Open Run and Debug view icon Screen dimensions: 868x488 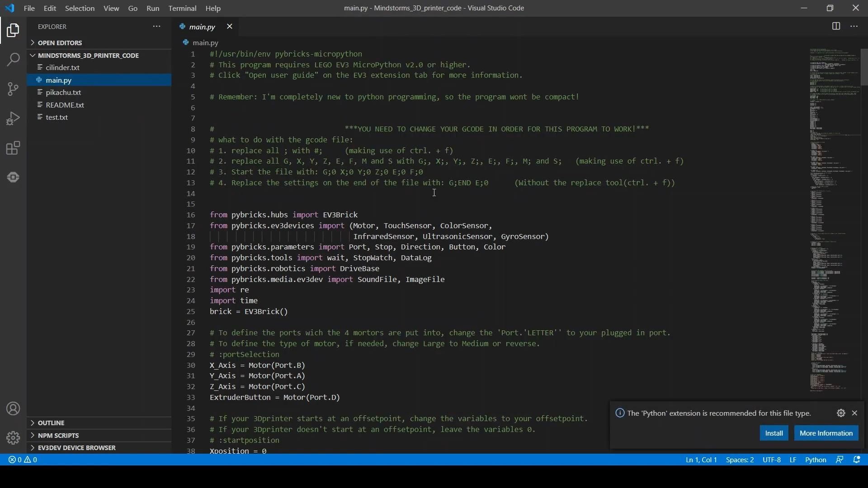point(13,118)
